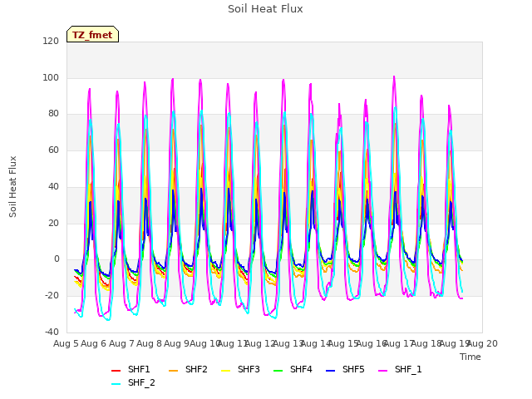Toggle the SHF3 legend label
Viewport: 532px width, 399px height.
(249, 369)
